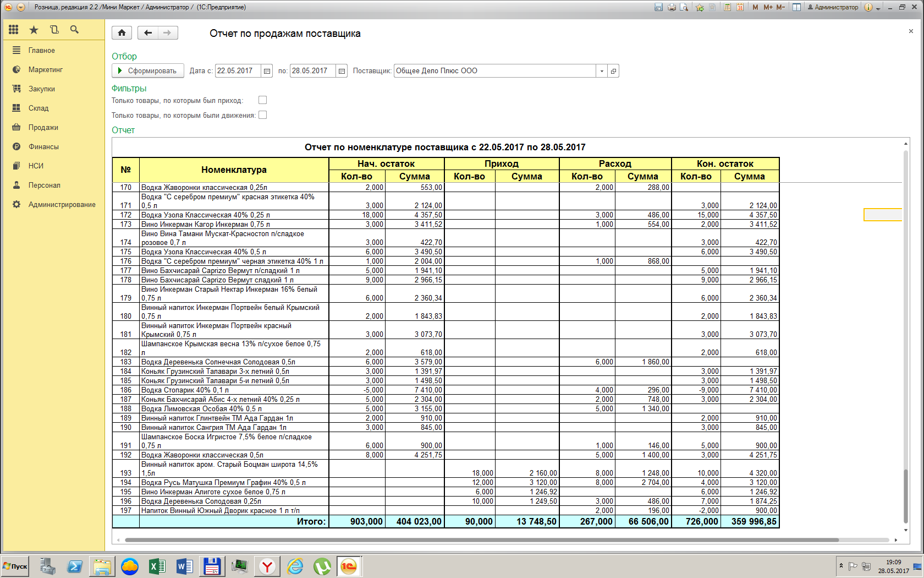Enable filter only goods with movements

262,115
